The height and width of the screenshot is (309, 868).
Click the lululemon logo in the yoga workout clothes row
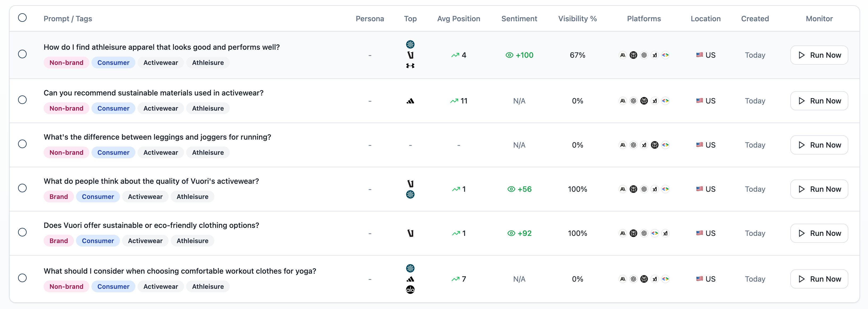[410, 268]
